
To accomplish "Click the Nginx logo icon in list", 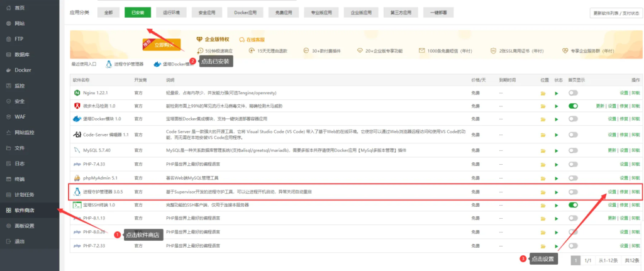I will click(x=76, y=93).
